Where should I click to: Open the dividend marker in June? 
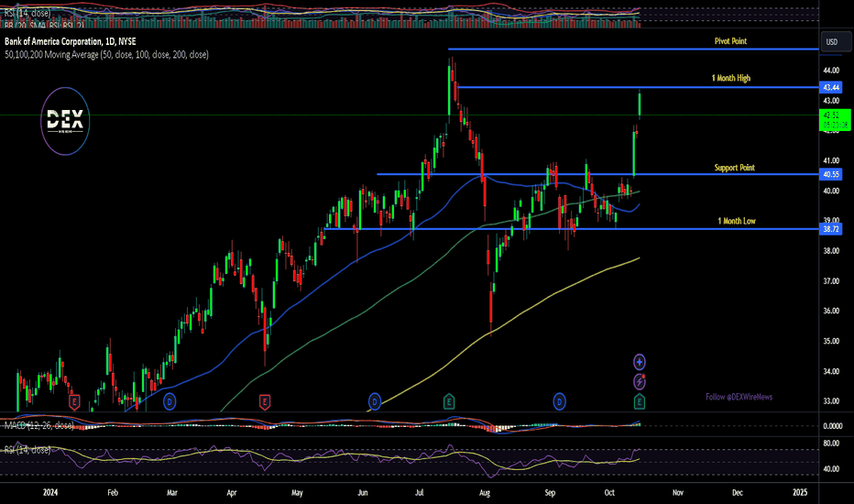pyautogui.click(x=374, y=402)
